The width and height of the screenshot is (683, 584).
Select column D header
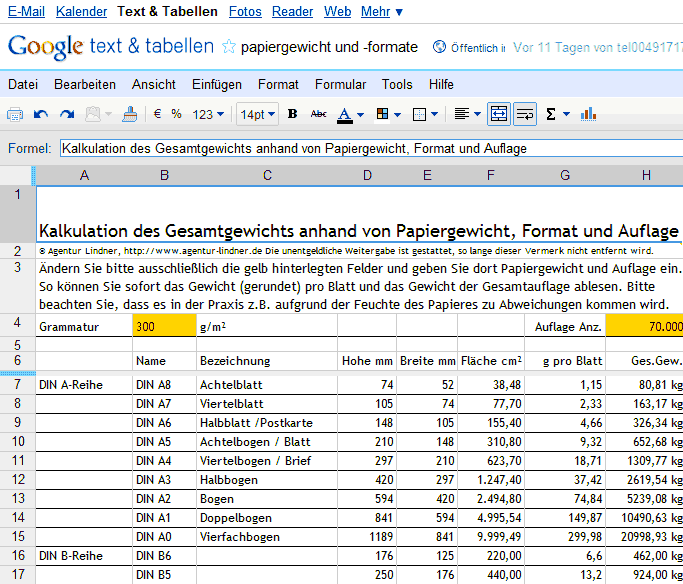click(367, 176)
